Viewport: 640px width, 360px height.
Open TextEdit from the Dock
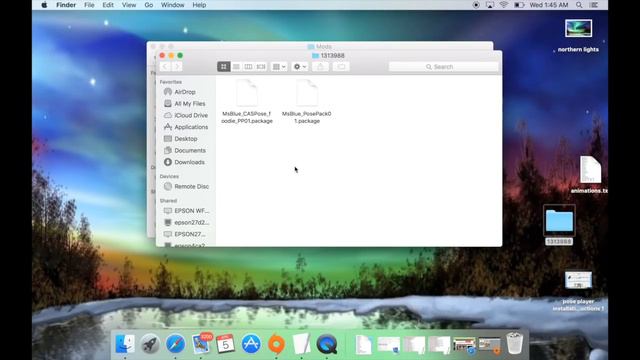coord(302,344)
